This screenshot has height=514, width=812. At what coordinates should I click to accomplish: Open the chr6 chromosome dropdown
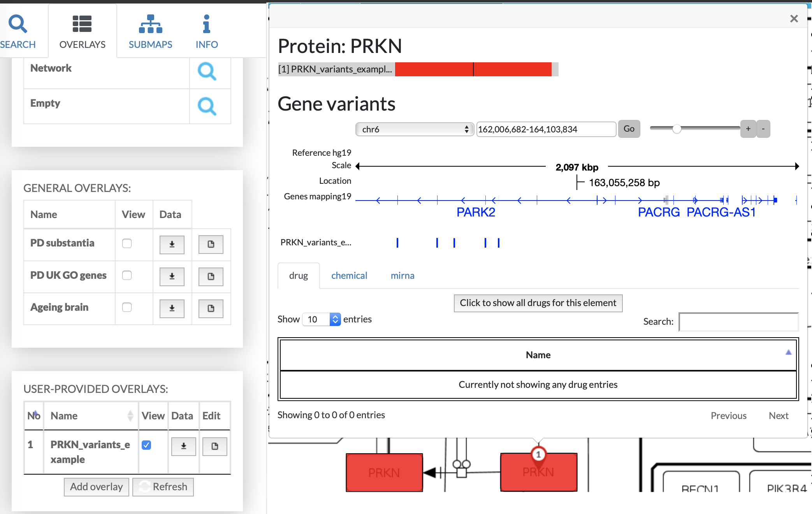coord(414,129)
